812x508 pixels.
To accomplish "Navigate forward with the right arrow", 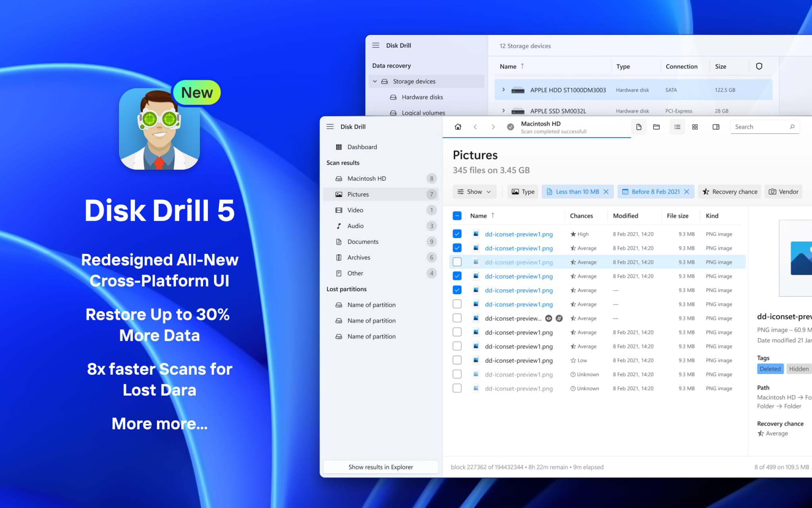I will pyautogui.click(x=493, y=127).
